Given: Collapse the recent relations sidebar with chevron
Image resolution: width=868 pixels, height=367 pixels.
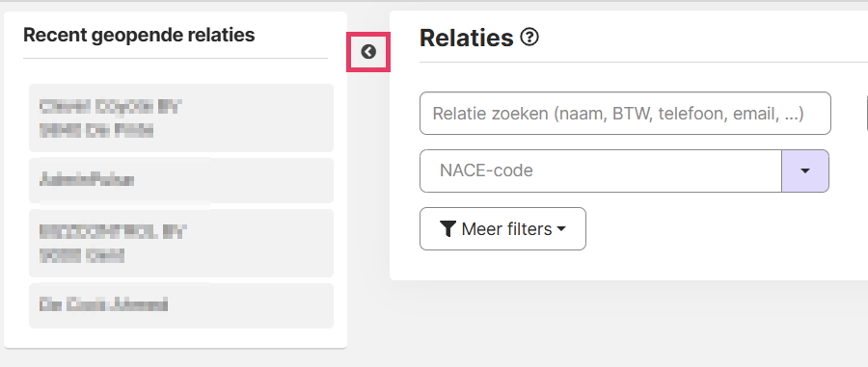Looking at the screenshot, I should point(368,52).
